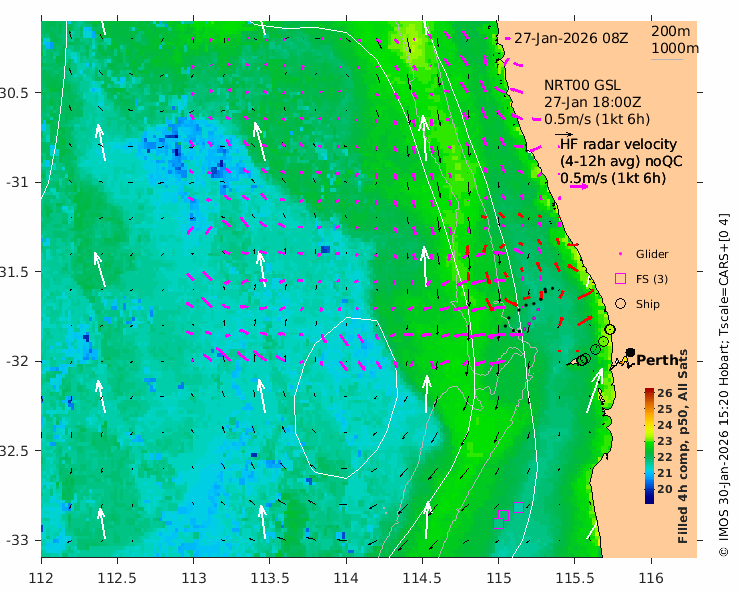The image size is (740, 592).
Task: Click the Ship legend circle marker
Action: [620, 304]
